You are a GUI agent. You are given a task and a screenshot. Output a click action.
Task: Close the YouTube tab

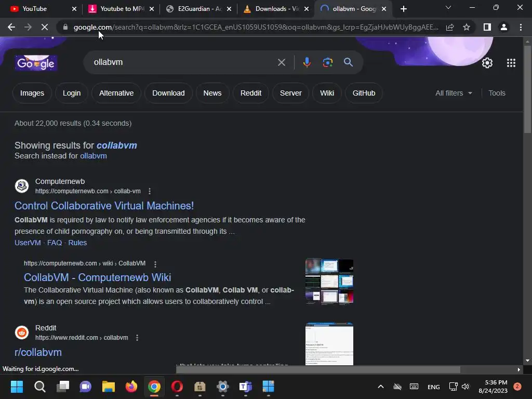point(74,9)
